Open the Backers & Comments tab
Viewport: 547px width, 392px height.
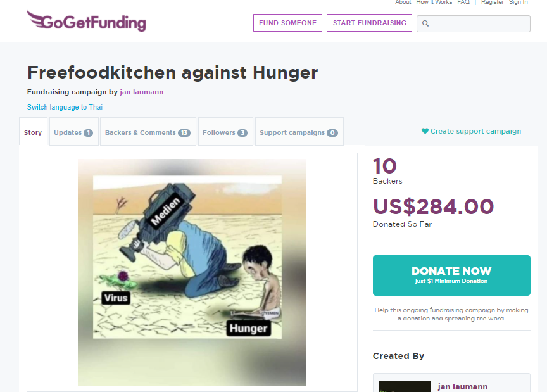(x=148, y=132)
